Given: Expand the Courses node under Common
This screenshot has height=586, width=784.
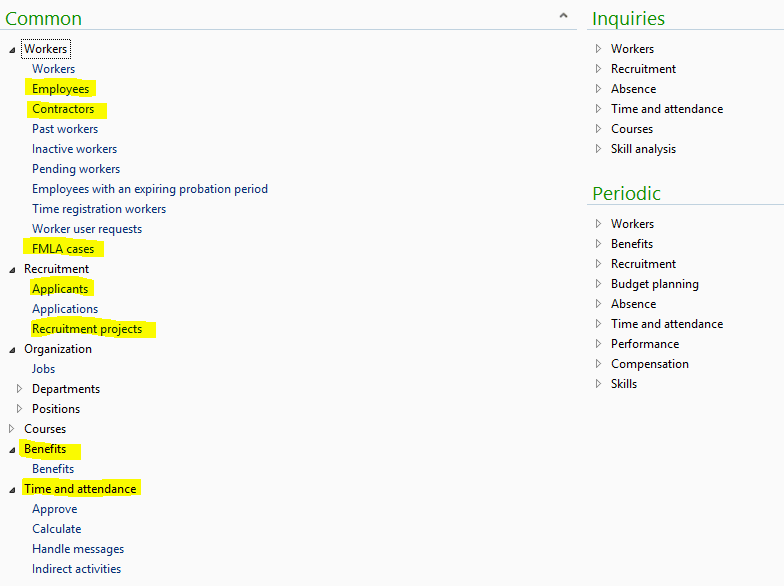Looking at the screenshot, I should coord(12,429).
